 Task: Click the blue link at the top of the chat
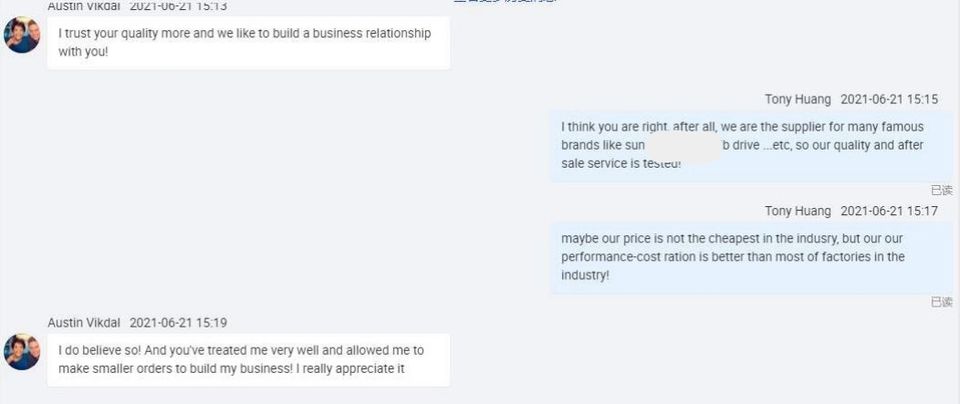[505, 2]
